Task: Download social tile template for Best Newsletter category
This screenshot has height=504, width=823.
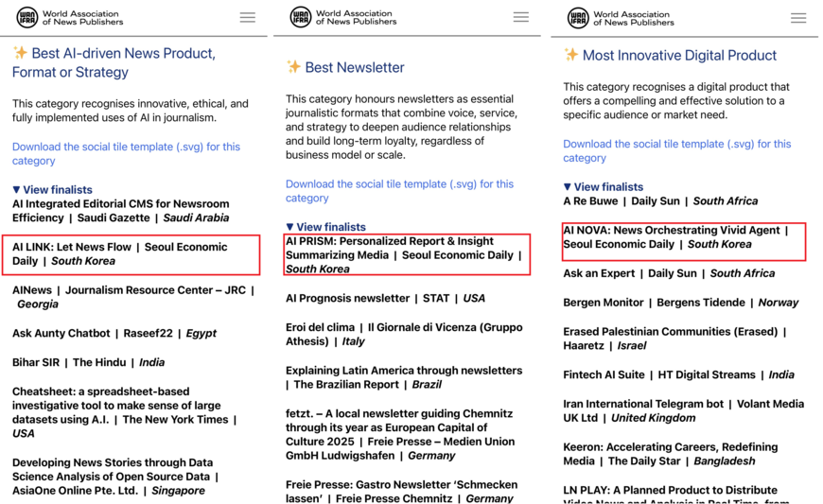Action: pyautogui.click(x=399, y=191)
